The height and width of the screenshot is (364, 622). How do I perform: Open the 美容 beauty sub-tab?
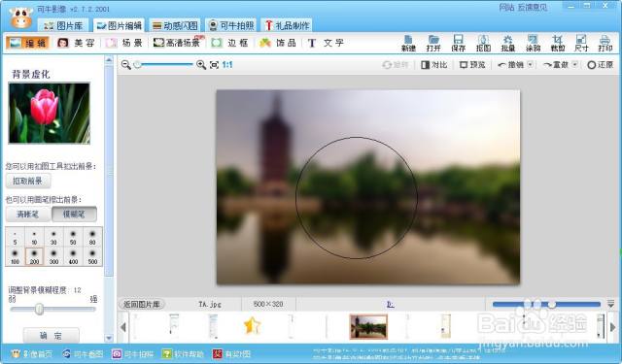coord(76,43)
